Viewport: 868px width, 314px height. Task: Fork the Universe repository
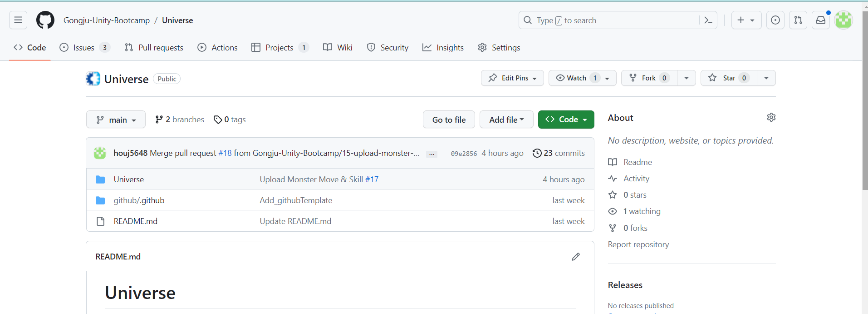(x=649, y=78)
